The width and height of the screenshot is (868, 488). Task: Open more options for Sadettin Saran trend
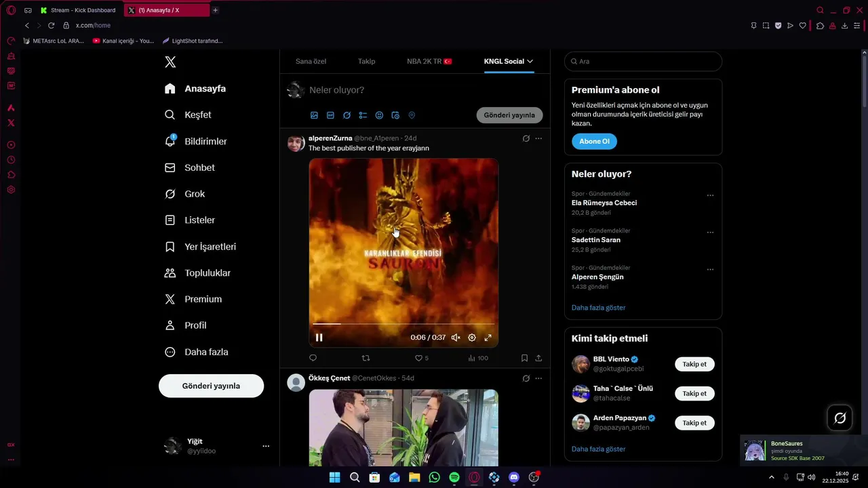coord(710,232)
